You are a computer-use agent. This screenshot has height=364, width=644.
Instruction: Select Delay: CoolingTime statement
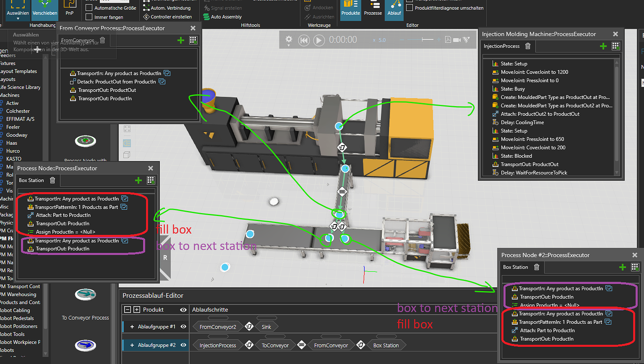tap(522, 122)
